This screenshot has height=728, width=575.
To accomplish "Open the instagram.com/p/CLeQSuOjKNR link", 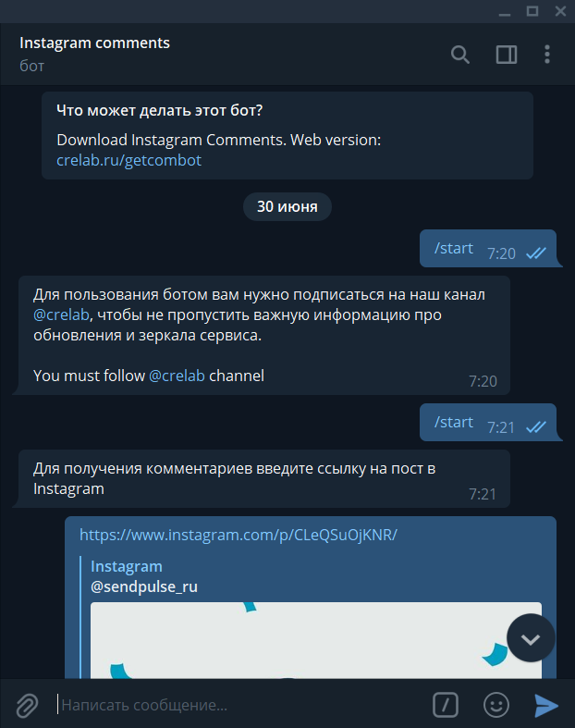I will coord(239,535).
